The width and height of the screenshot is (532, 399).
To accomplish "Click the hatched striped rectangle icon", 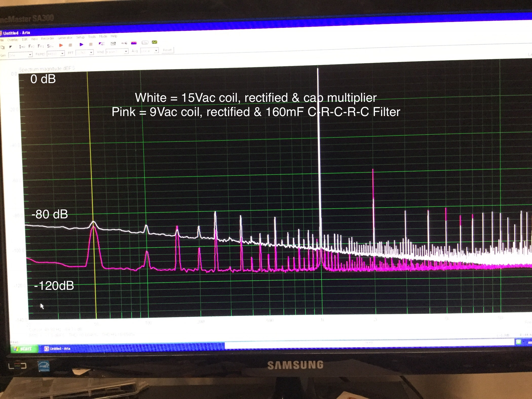I will [113, 44].
